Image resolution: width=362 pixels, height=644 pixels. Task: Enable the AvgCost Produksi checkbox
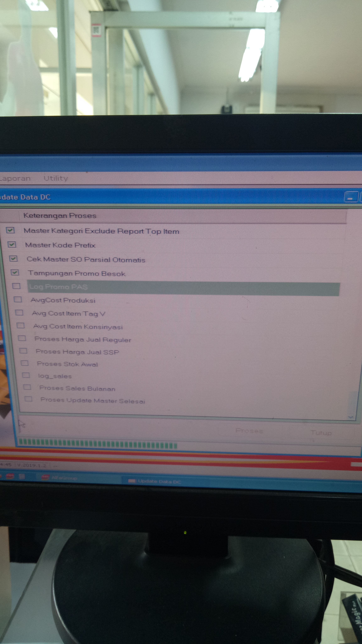(18, 299)
